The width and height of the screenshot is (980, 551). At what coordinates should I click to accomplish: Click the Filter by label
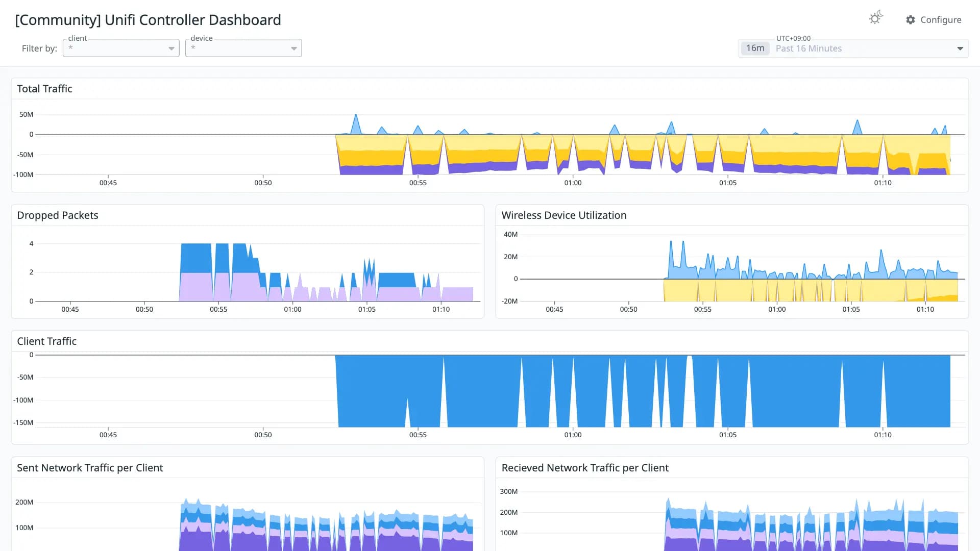tap(39, 48)
